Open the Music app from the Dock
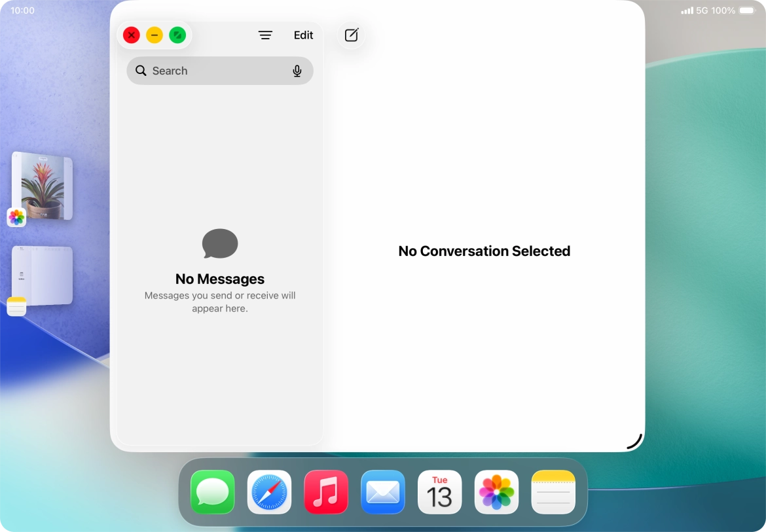This screenshot has width=766, height=532. (326, 492)
